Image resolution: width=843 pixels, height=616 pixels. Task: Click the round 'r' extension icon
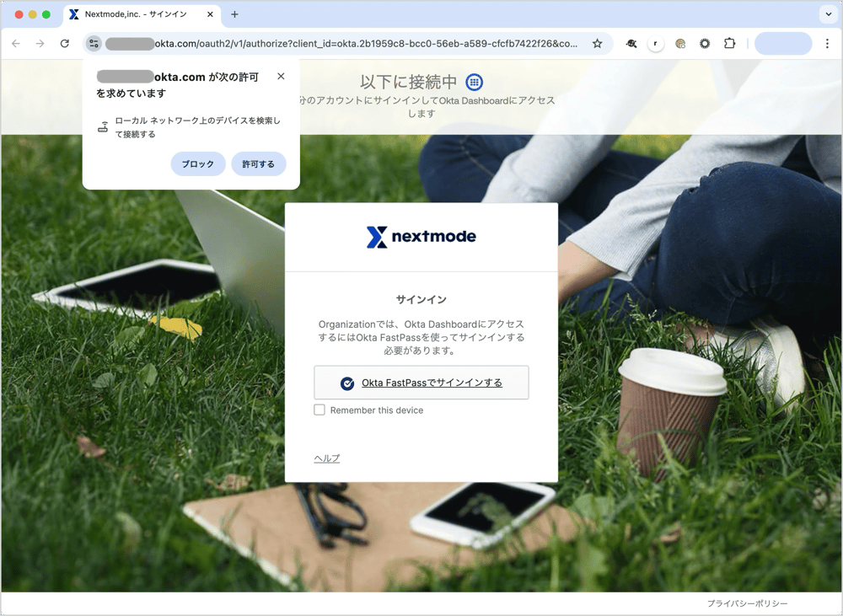(x=655, y=44)
